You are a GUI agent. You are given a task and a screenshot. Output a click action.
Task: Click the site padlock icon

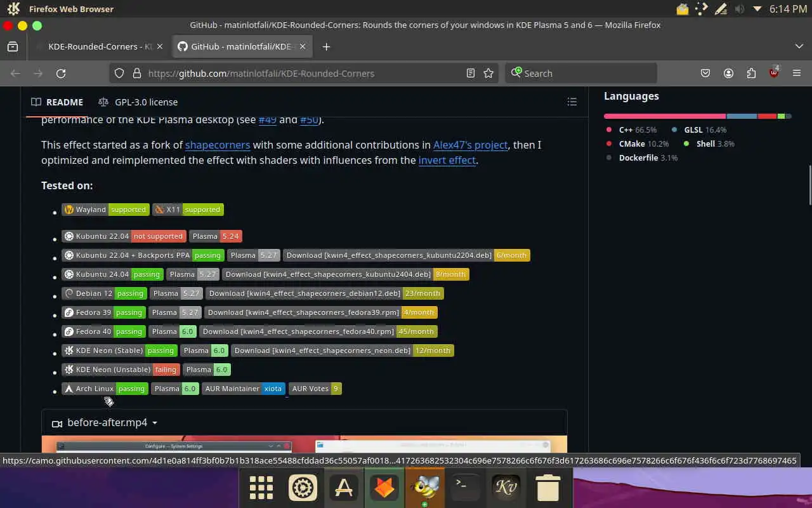coord(136,74)
